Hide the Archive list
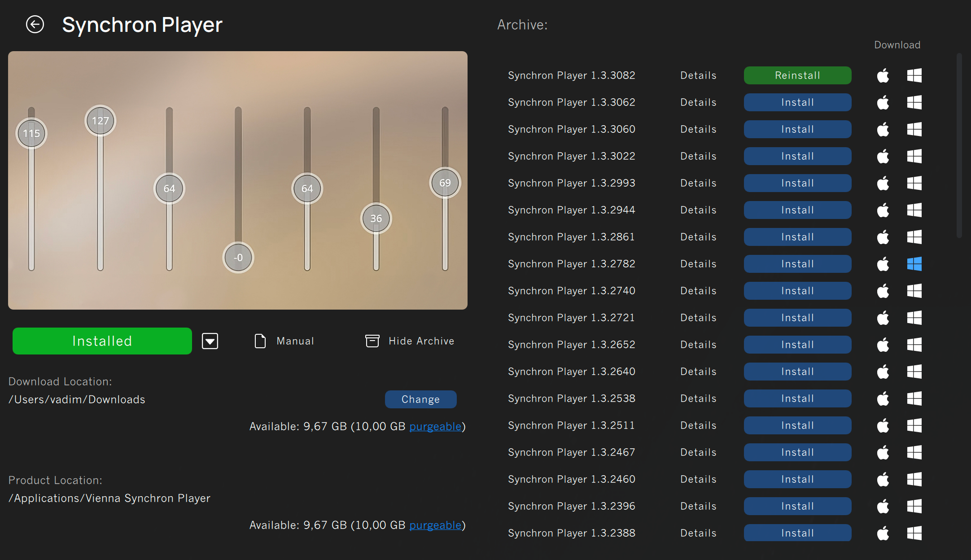The height and width of the screenshot is (560, 971). 410,341
